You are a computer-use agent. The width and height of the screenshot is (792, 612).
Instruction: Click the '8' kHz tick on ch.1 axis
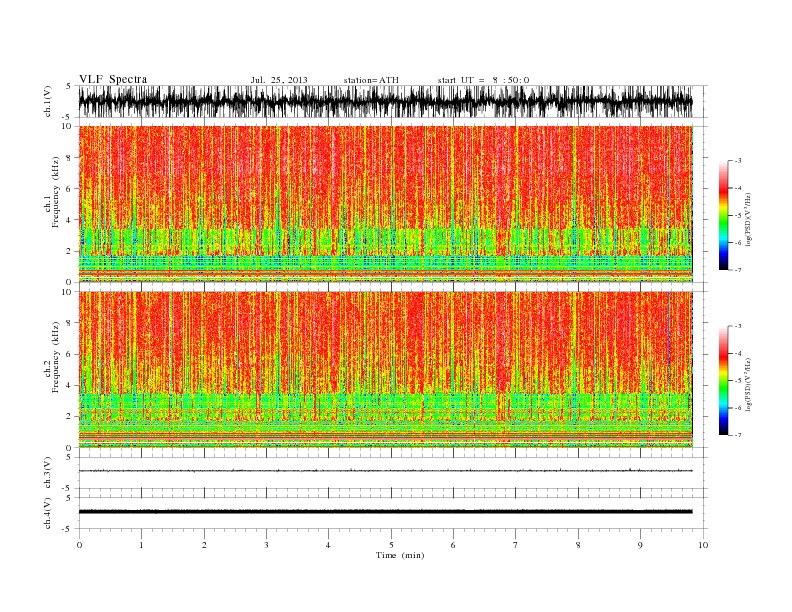69,158
